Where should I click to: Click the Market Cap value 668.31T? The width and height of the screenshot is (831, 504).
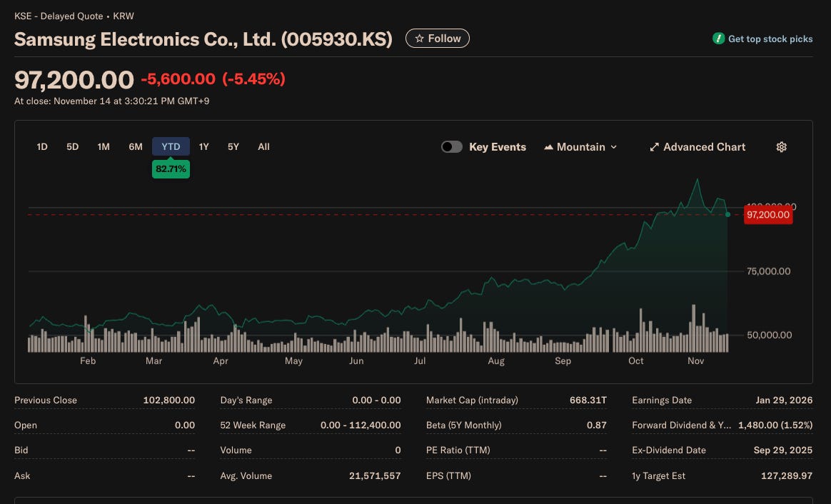point(588,400)
